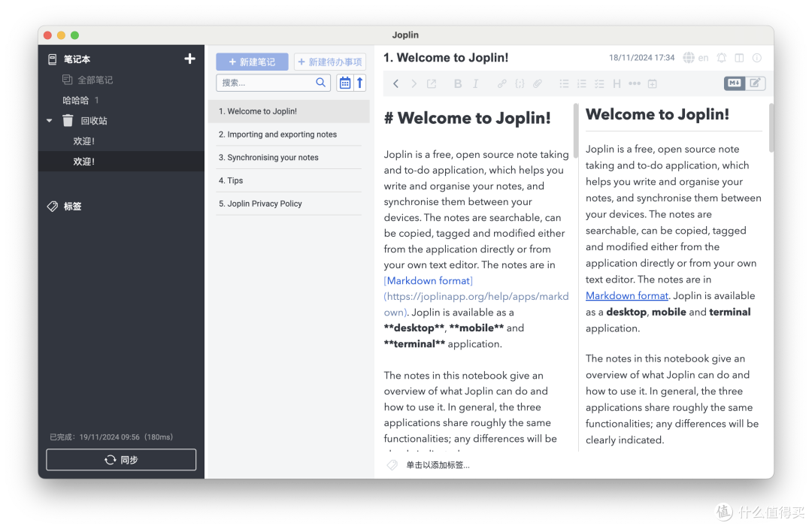The height and width of the screenshot is (529, 812).
Task: Select the first 欢迎! trash notebook
Action: [x=84, y=141]
